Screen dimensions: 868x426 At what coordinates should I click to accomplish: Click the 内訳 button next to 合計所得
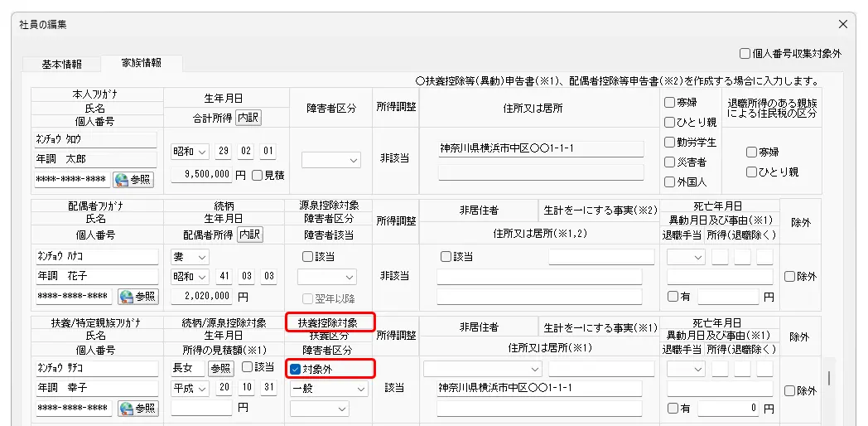point(248,118)
